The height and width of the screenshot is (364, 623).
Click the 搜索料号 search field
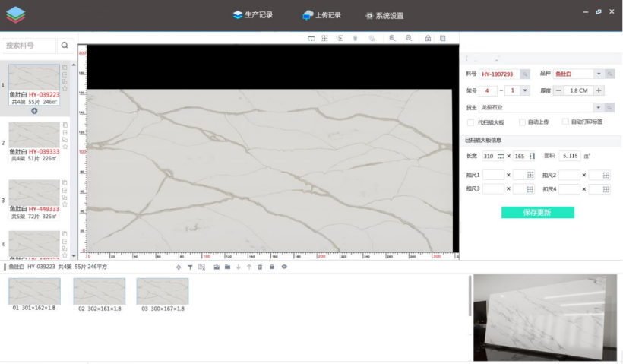(x=29, y=46)
